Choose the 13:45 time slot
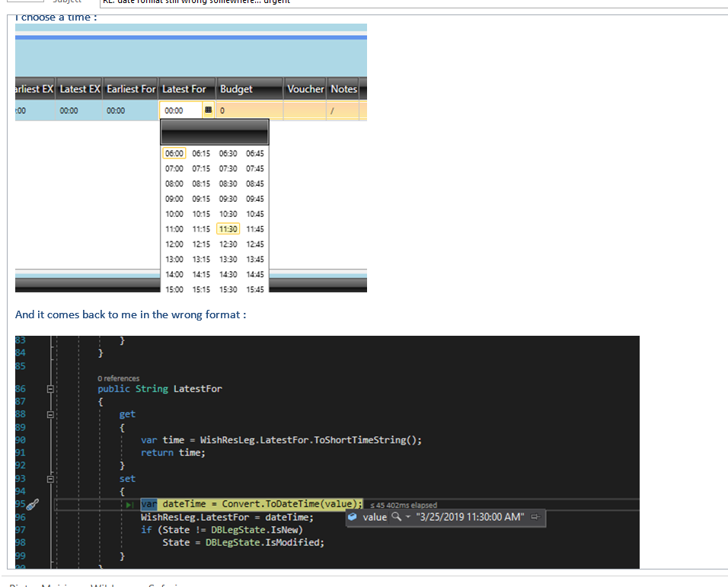 point(255,259)
